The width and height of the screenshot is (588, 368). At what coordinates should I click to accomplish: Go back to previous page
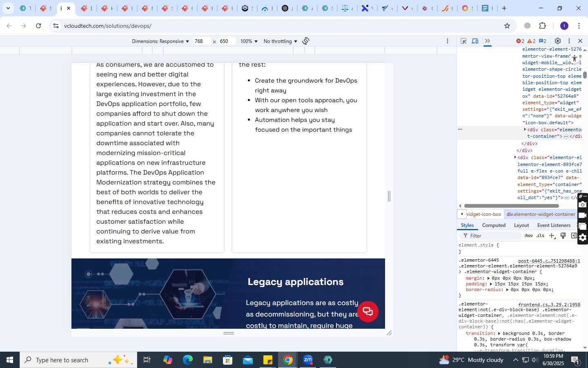[9, 26]
